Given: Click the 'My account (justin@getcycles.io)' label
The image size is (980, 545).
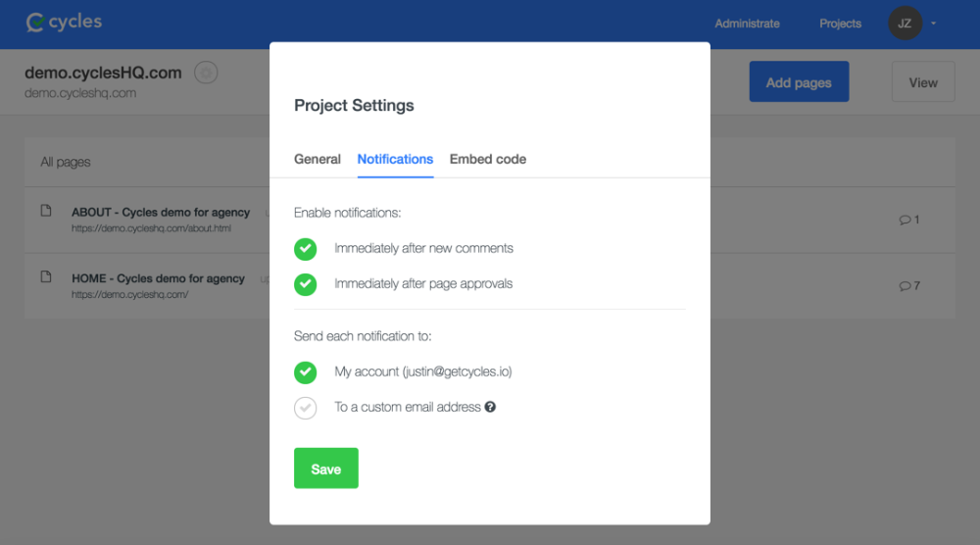Looking at the screenshot, I should pos(423,372).
